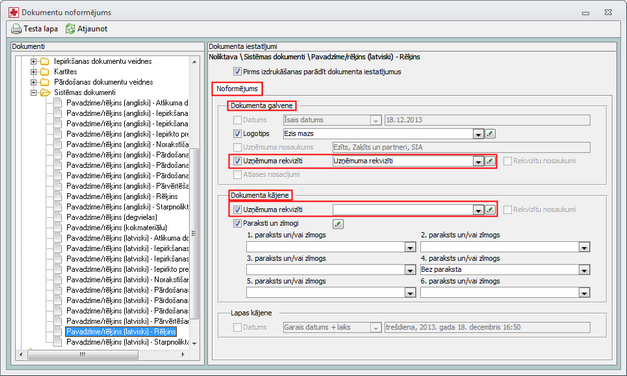
Task: Open 5. paraksts un/vai zīmogs dropdown
Action: click(410, 293)
